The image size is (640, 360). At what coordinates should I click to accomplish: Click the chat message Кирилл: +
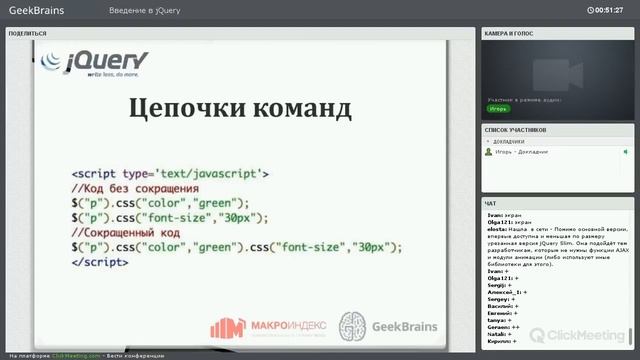(502, 341)
